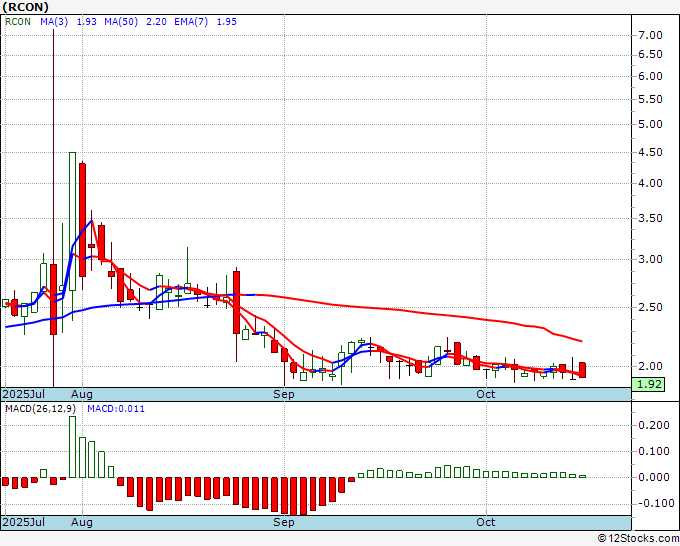Click the Aug marker on MACD timeline
Image resolution: width=680 pixels, height=546 pixels.
(82, 522)
